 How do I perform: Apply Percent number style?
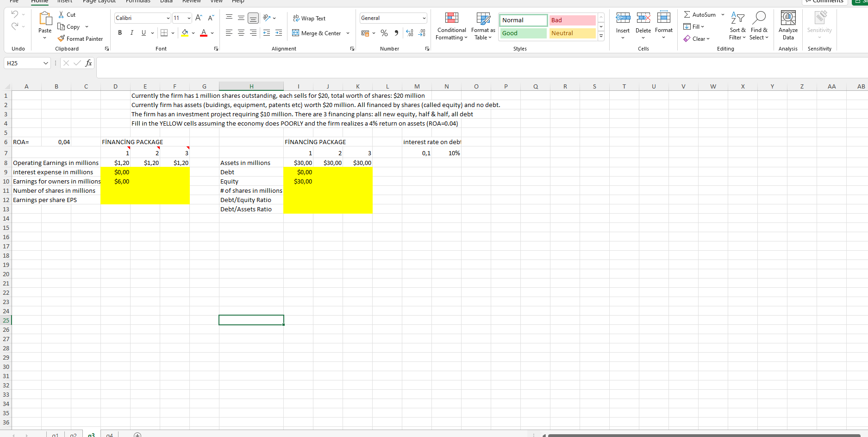(384, 33)
